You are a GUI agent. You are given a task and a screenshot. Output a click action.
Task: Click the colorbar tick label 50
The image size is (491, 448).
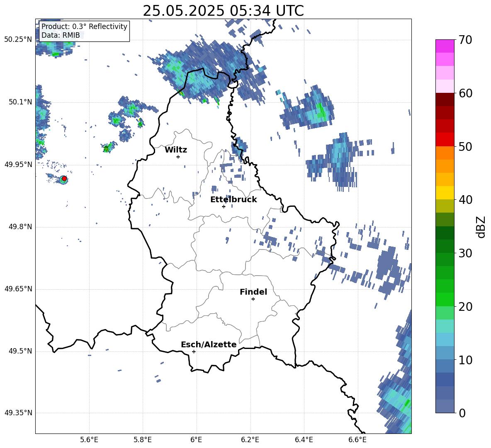[465, 147]
